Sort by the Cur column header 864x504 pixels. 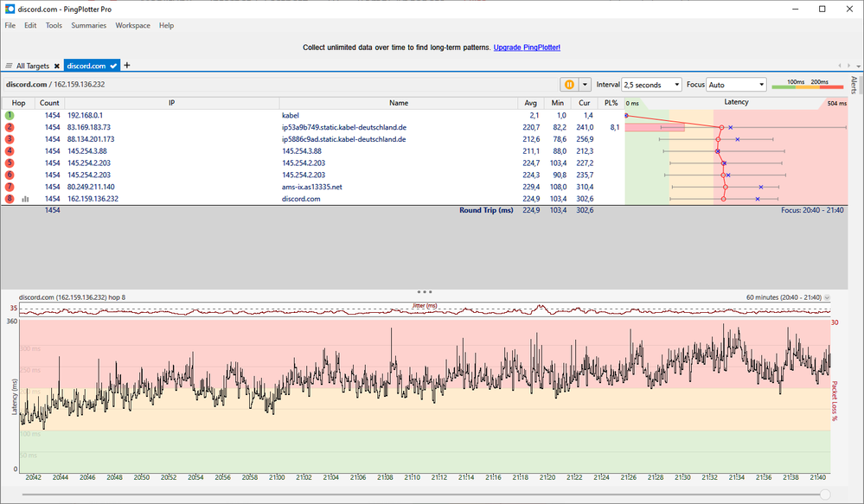(x=584, y=103)
